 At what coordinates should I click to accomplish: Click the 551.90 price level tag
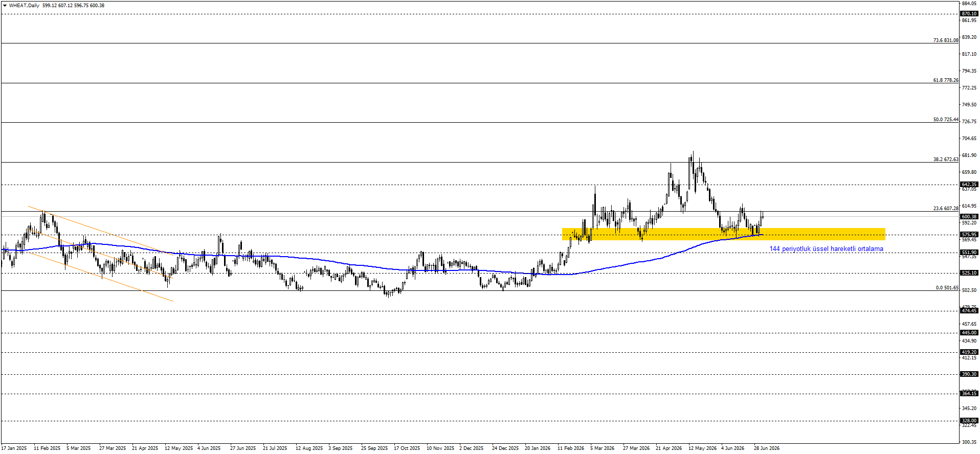(x=969, y=253)
